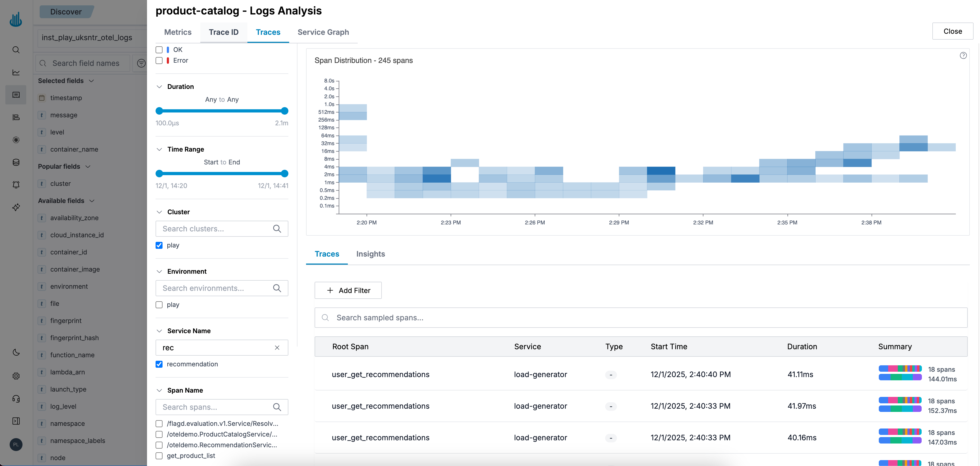This screenshot has width=980, height=466.
Task: Open support headset icon in sidebar
Action: click(16, 399)
